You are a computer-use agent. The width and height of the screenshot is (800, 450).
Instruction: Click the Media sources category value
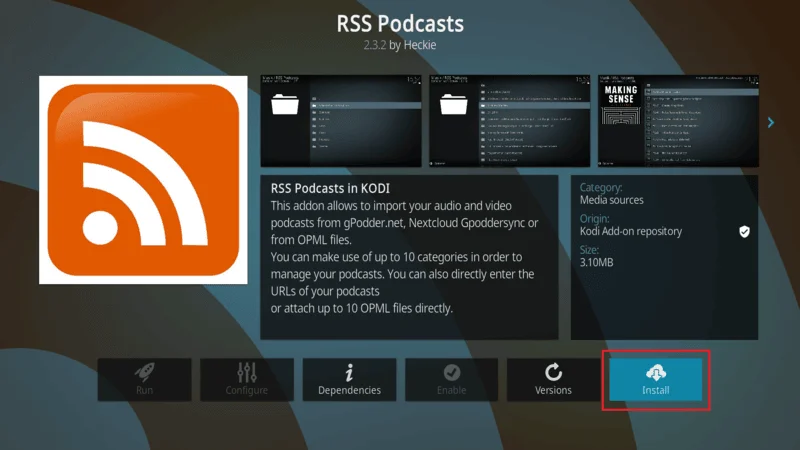click(x=611, y=200)
